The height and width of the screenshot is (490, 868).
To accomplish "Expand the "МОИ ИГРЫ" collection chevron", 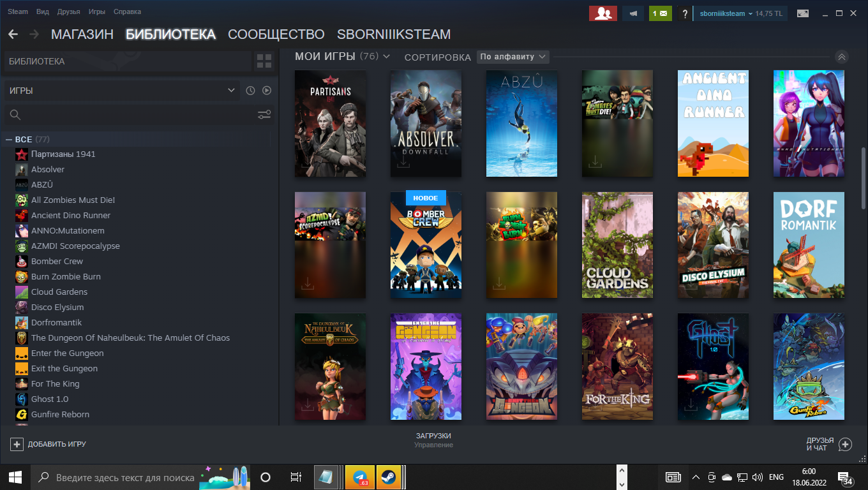I will coord(386,57).
